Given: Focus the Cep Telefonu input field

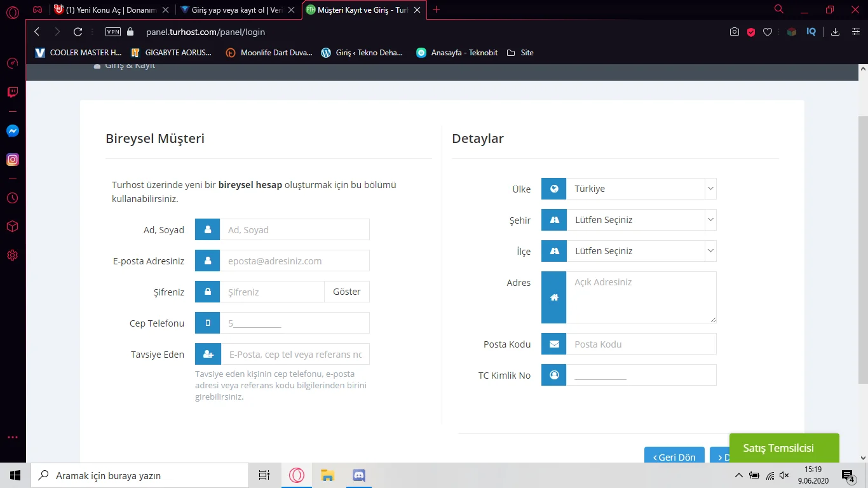Looking at the screenshot, I should [x=294, y=323].
